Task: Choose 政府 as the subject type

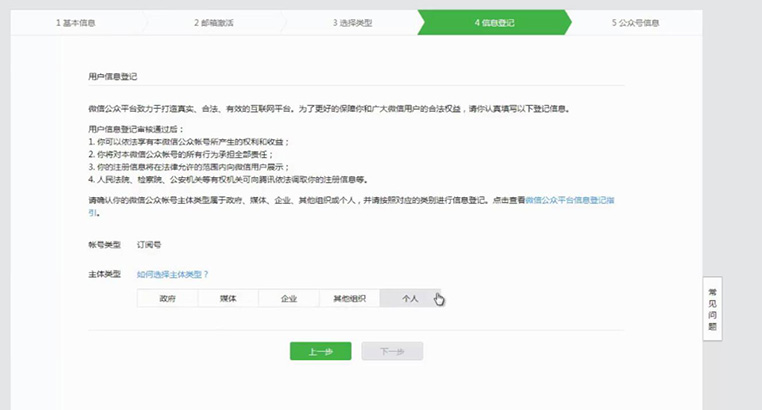Action: (x=167, y=298)
